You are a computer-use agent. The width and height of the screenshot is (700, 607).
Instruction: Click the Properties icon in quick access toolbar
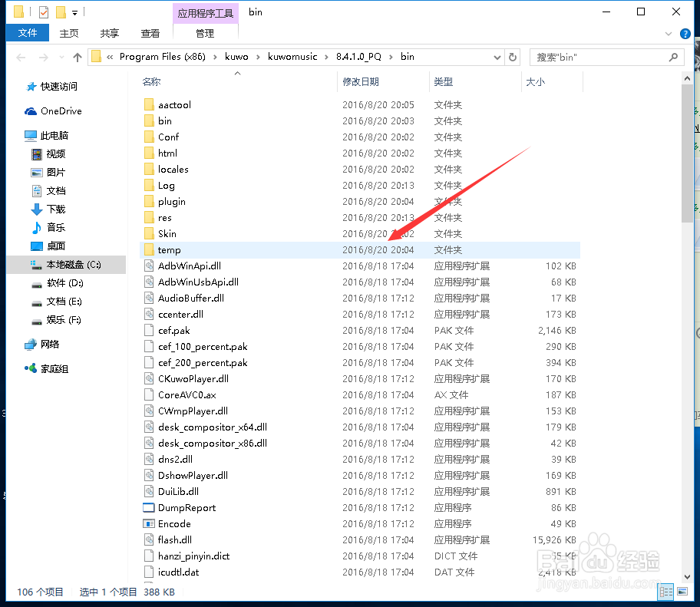tap(44, 12)
